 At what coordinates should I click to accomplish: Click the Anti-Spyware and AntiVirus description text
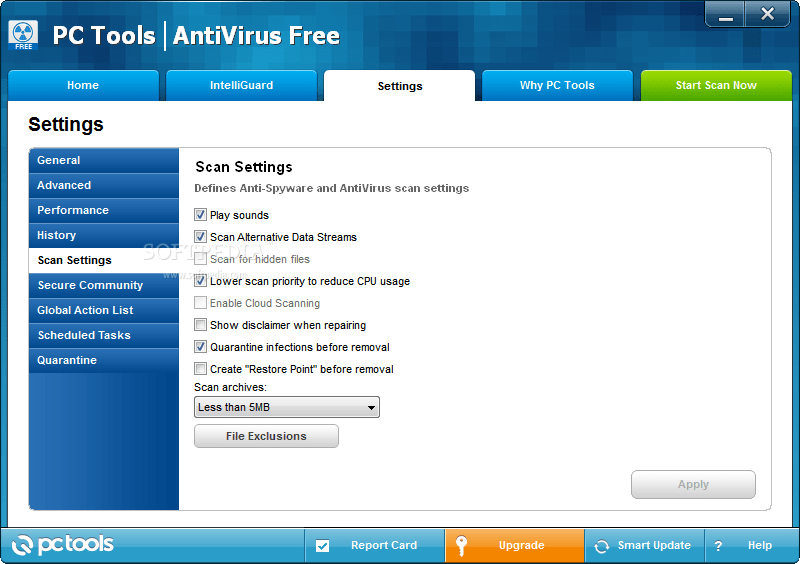pyautogui.click(x=332, y=188)
